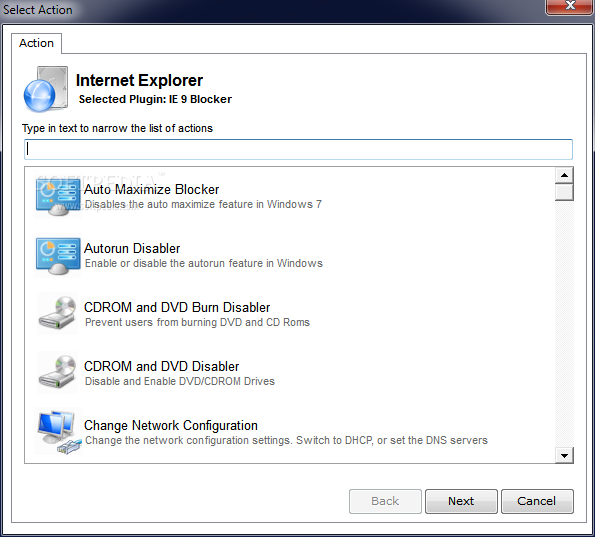Go to the Next step
The image size is (595, 537).
(461, 501)
